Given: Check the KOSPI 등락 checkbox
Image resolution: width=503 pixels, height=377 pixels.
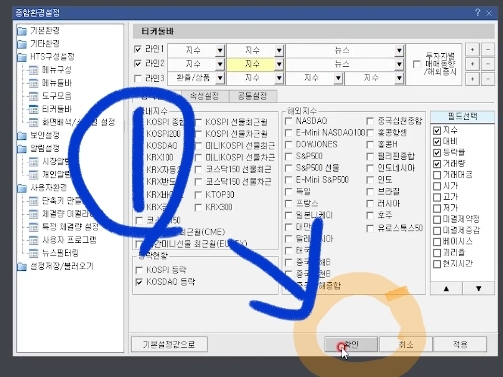Looking at the screenshot, I should [139, 270].
